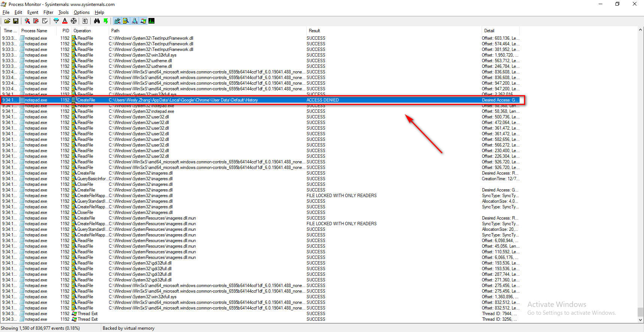Click the Offset: 6,098,944 detail cell
644x332 pixels.
(x=500, y=241)
